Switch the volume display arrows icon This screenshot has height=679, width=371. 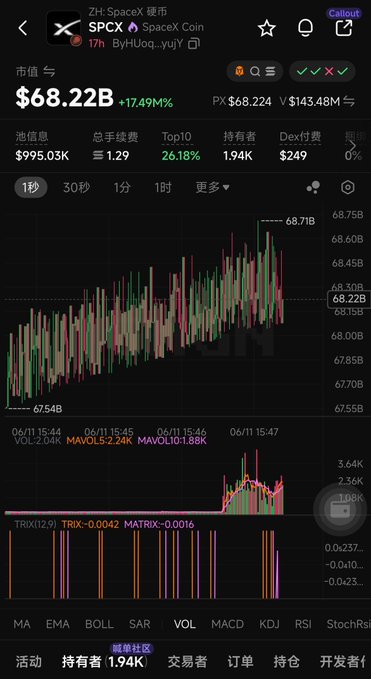(349, 102)
